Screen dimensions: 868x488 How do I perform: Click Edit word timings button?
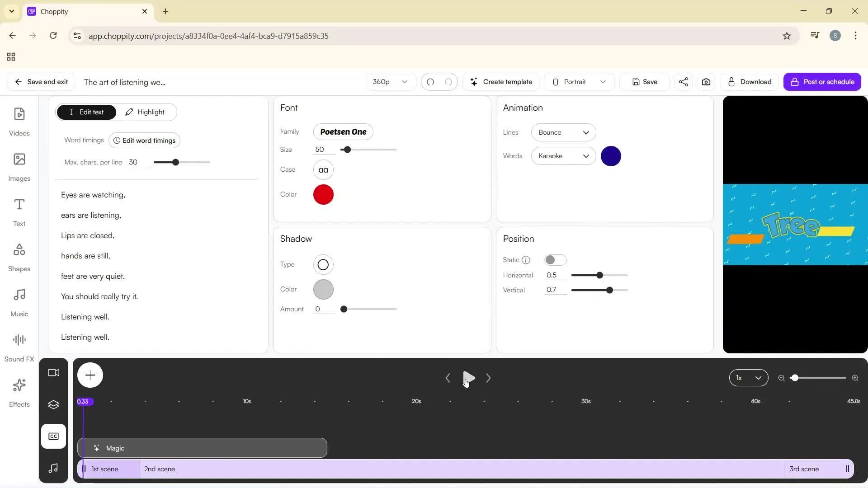[144, 141]
